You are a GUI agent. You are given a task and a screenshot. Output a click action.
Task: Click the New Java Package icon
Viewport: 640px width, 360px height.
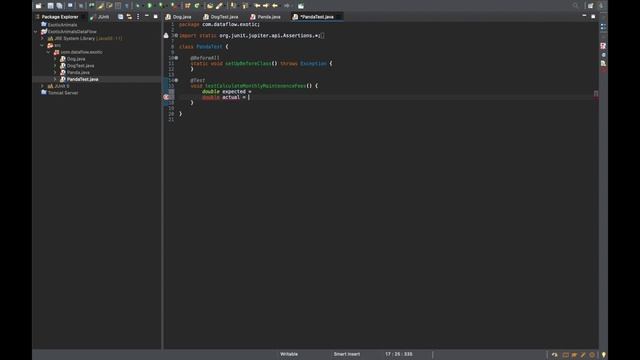pos(187,6)
